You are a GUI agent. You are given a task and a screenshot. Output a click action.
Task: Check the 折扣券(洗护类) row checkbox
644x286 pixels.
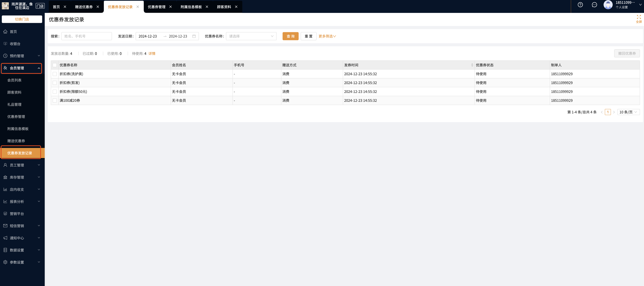point(55,74)
